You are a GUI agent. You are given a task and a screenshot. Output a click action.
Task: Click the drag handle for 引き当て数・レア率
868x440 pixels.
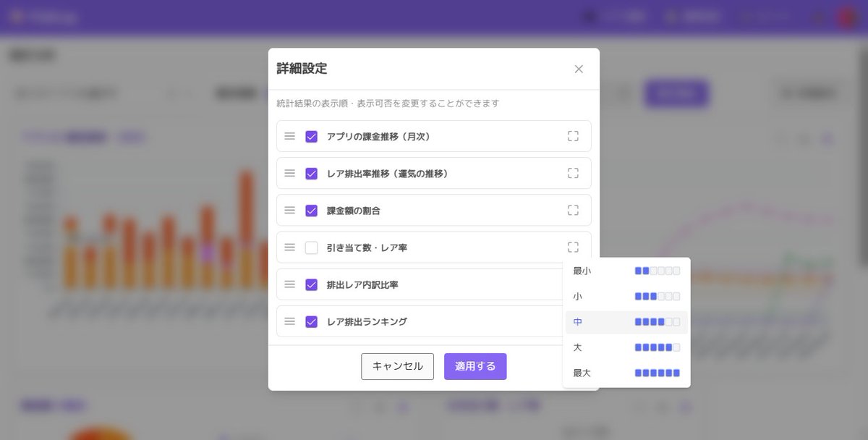click(x=289, y=247)
